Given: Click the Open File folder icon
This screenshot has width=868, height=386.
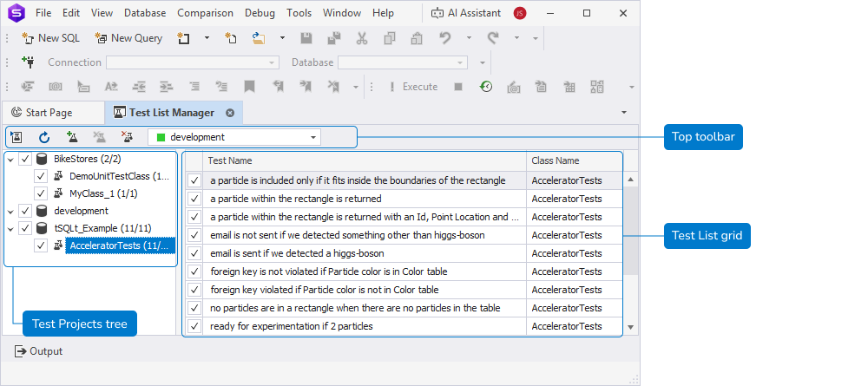Looking at the screenshot, I should (259, 38).
